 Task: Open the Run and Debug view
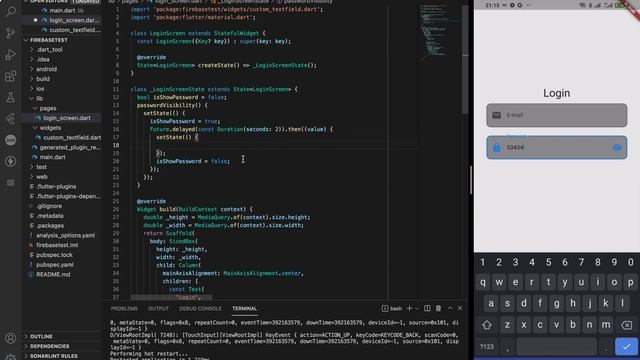[x=11, y=54]
